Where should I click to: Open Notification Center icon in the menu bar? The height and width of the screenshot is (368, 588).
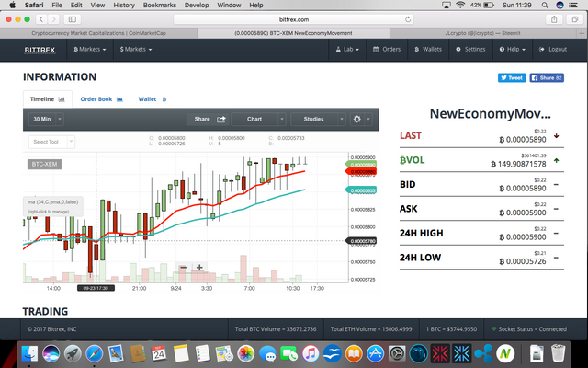pyautogui.click(x=573, y=6)
